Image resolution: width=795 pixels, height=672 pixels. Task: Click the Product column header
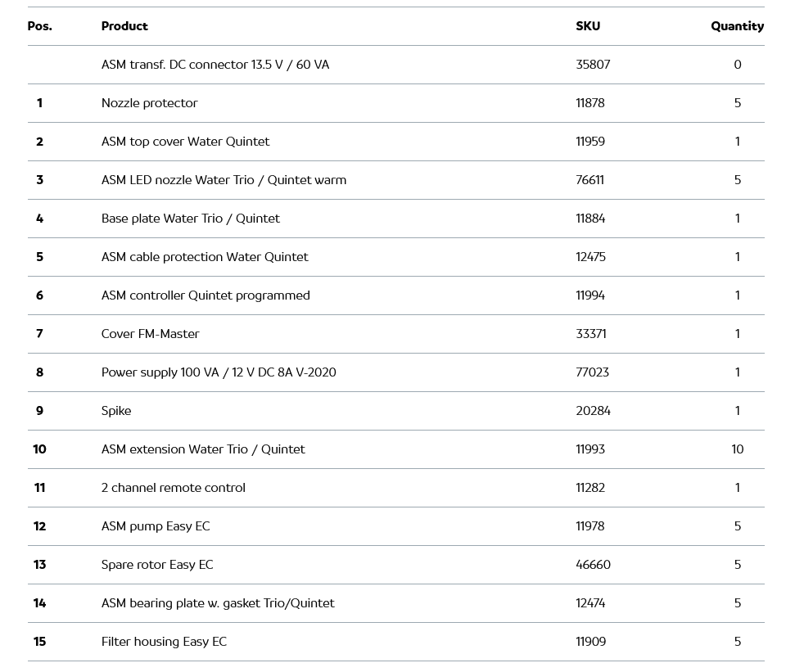(124, 26)
